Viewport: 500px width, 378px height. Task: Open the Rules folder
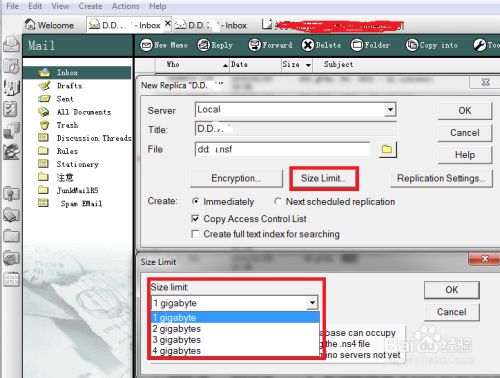pos(67,151)
